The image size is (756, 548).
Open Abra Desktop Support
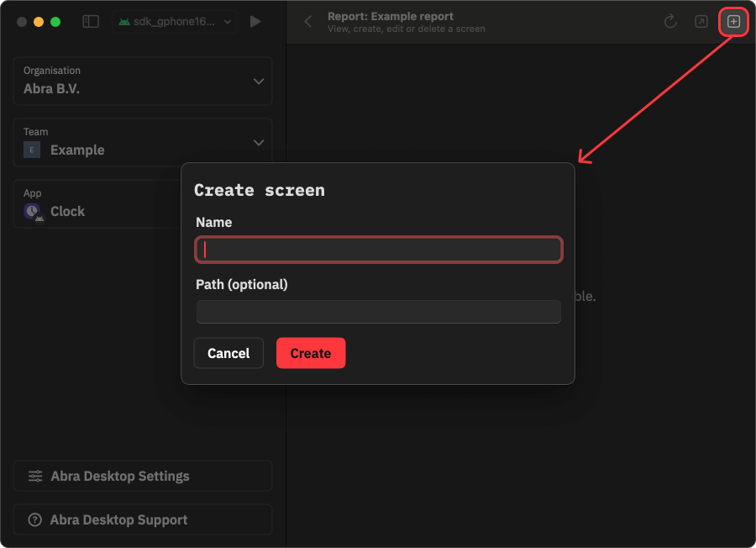point(143,519)
